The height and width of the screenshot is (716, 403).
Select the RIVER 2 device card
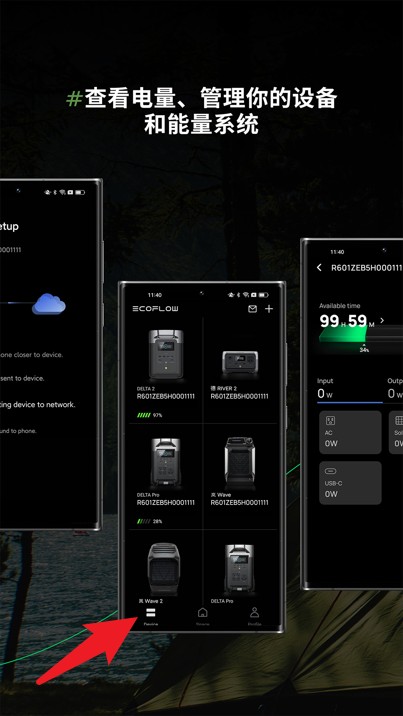pos(240,372)
